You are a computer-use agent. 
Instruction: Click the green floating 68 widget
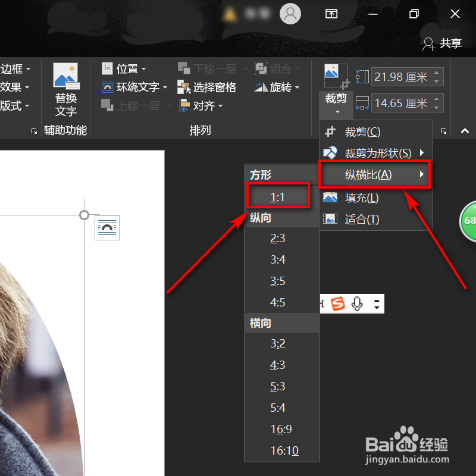click(x=468, y=221)
